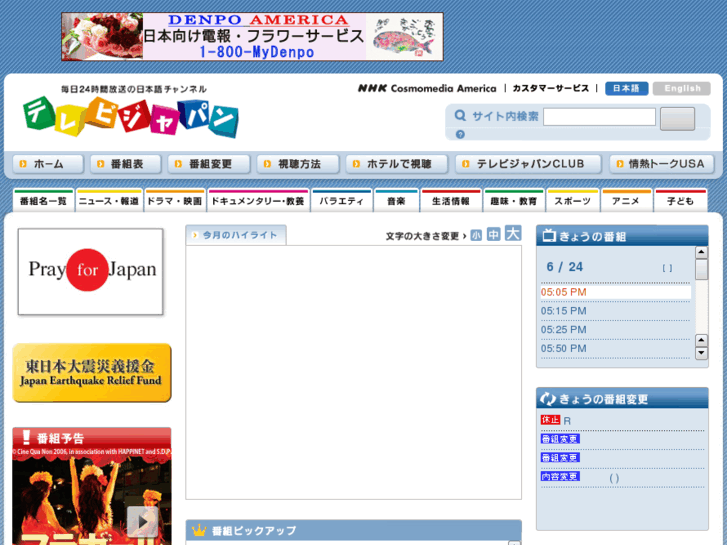Switch site language to English
Screen dimensions: 727x545
tap(682, 88)
